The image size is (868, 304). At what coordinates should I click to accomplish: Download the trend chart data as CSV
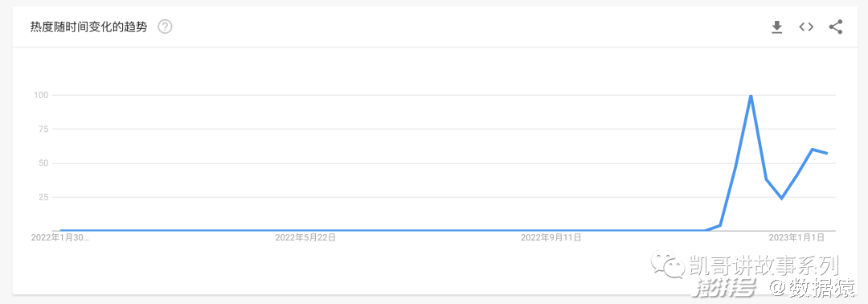776,27
